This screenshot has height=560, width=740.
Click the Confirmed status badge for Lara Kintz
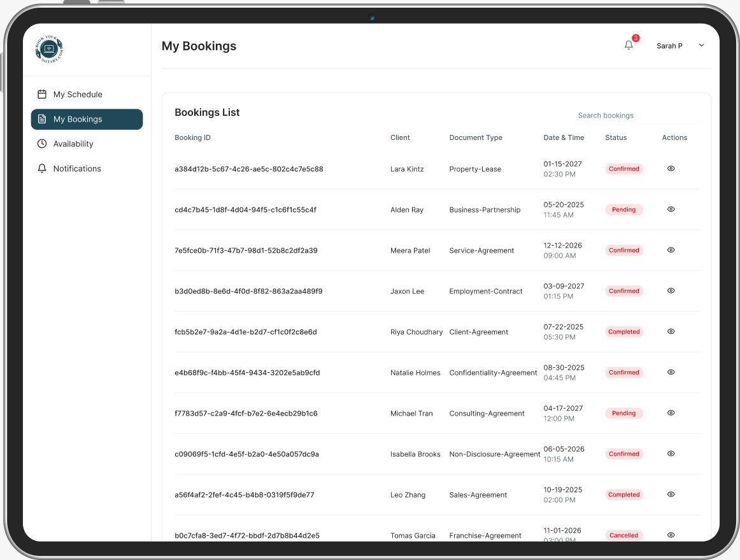624,169
